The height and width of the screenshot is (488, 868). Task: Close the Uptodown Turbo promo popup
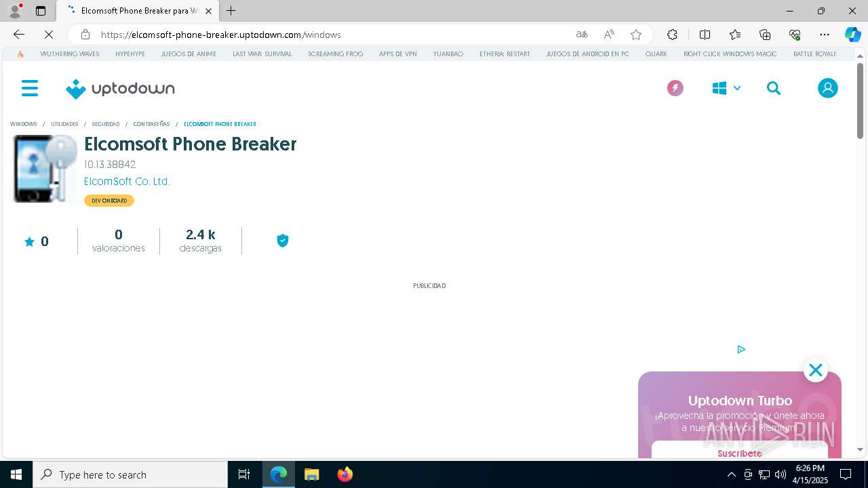click(x=815, y=370)
